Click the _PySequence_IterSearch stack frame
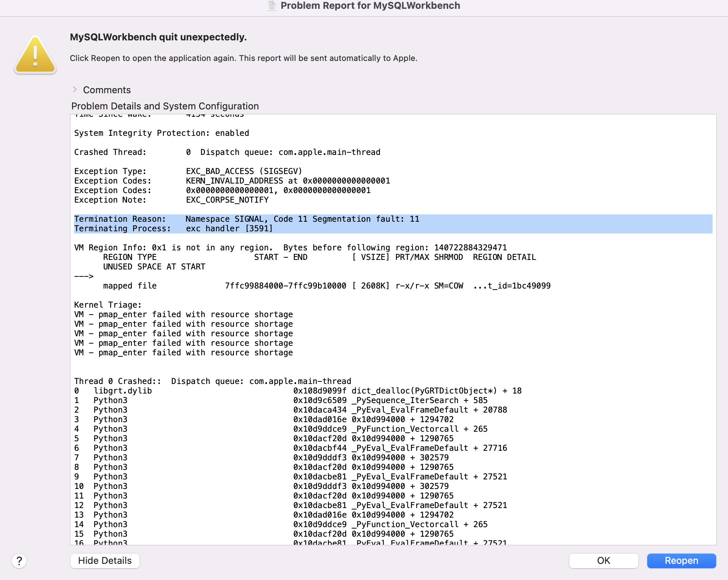The width and height of the screenshot is (728, 580). point(281,400)
